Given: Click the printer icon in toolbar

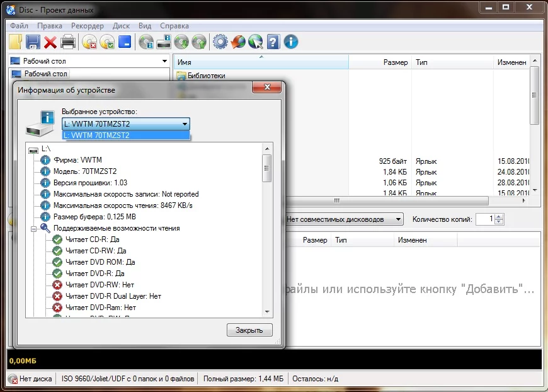Looking at the screenshot, I should (68, 42).
